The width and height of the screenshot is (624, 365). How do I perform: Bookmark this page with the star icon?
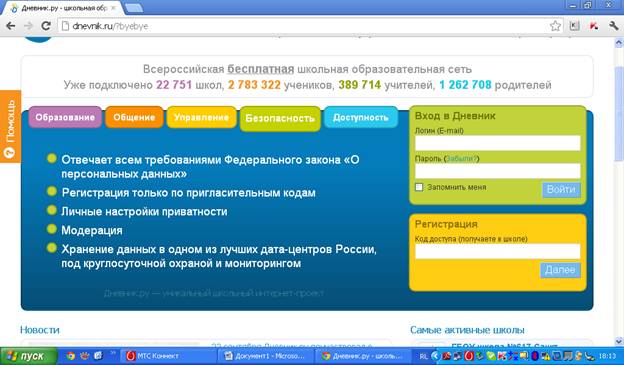click(x=555, y=26)
